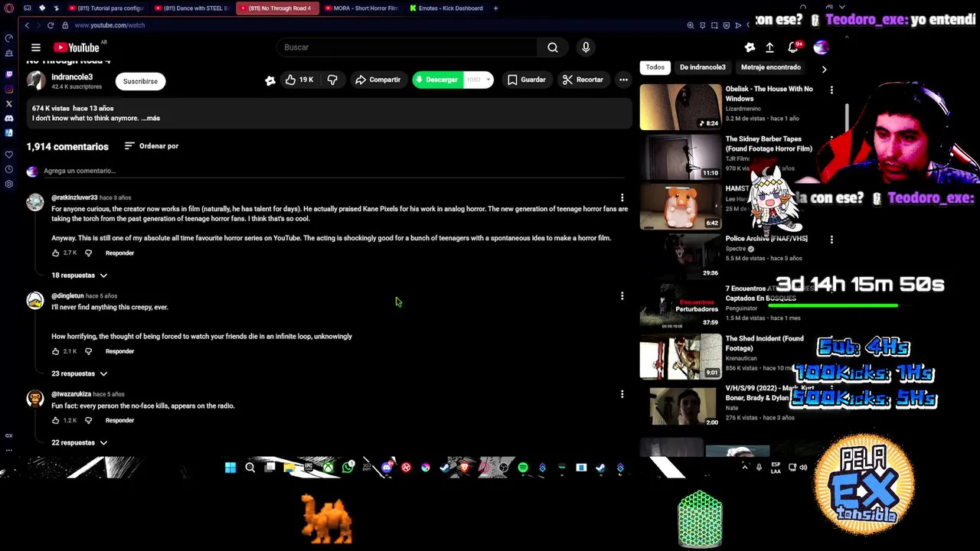
Task: Like the video with 19 K
Action: pyautogui.click(x=299, y=80)
